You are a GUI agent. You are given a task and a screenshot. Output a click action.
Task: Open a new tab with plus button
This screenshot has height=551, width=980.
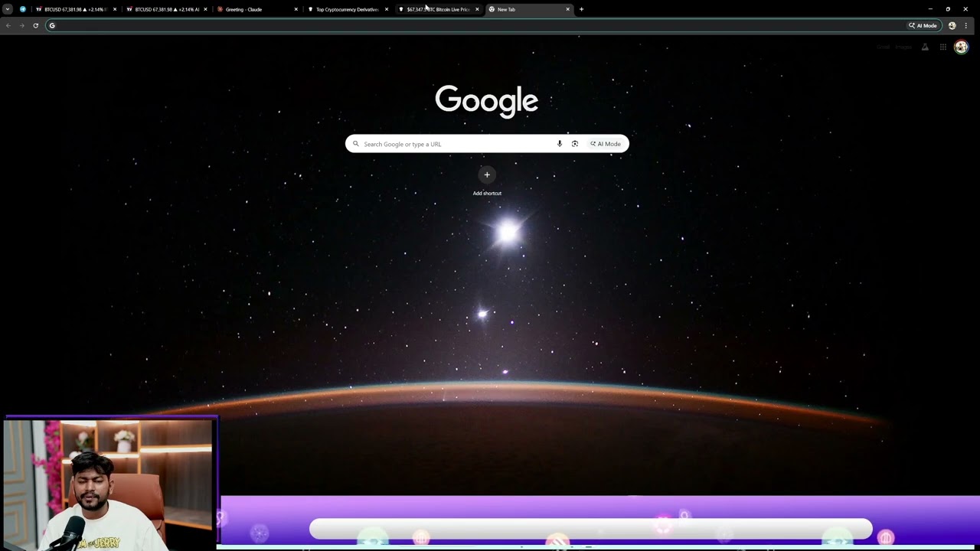[581, 9]
